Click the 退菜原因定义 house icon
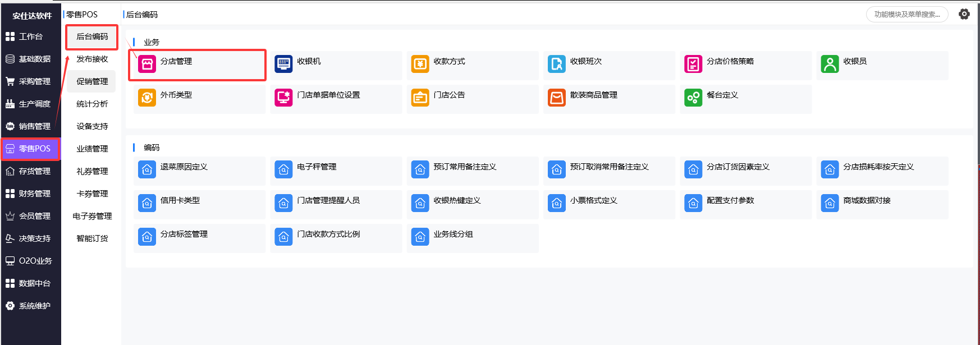This screenshot has width=980, height=345. point(147,170)
